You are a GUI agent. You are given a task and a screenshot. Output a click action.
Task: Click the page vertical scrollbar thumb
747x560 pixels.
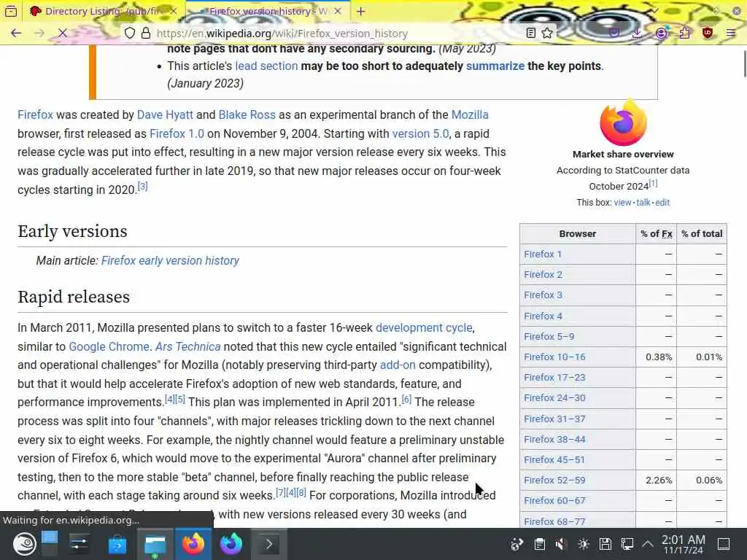(x=744, y=63)
